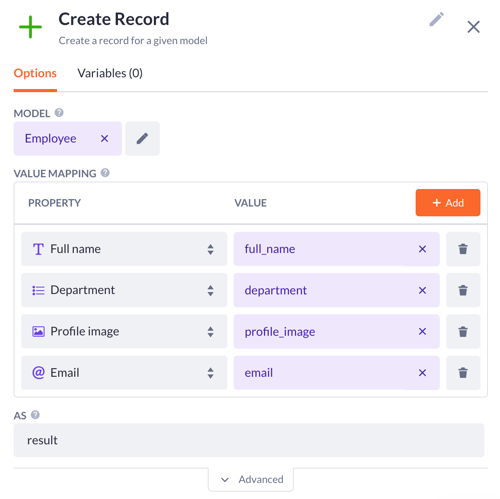This screenshot has height=499, width=500.
Task: Close the Create Record panel
Action: click(473, 27)
